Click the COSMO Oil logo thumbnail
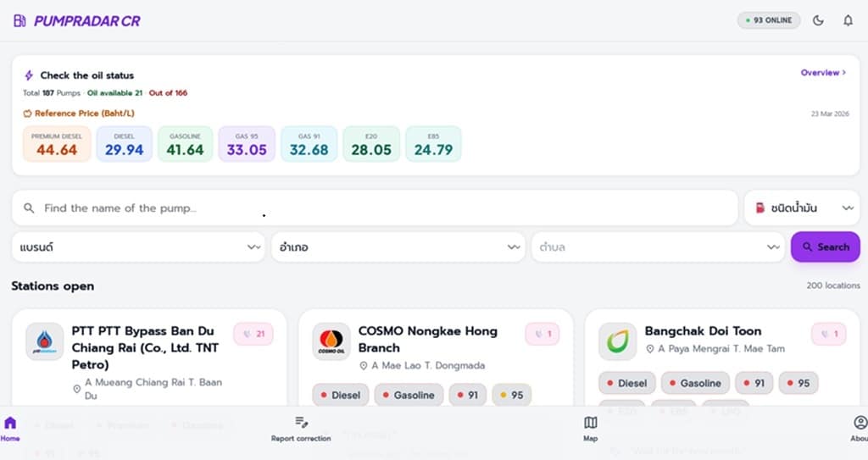 (x=331, y=341)
